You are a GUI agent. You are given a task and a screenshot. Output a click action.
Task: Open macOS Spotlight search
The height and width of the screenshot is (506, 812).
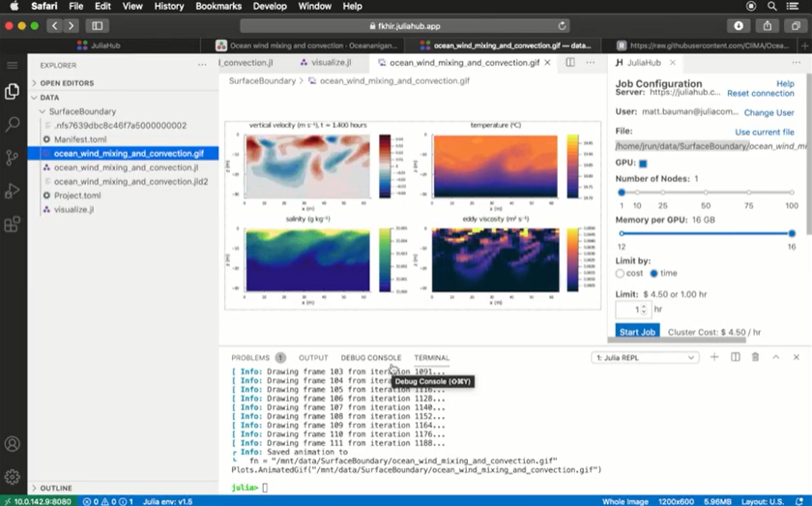[x=772, y=6]
